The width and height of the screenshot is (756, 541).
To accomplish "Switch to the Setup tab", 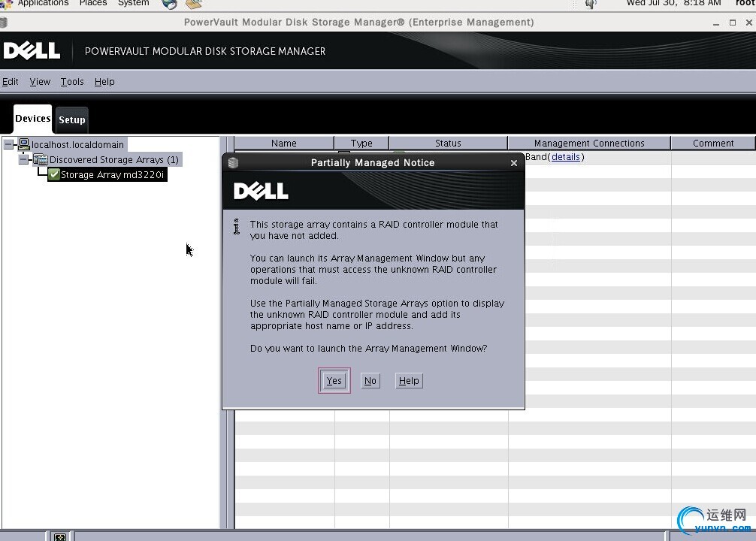I will pos(72,119).
